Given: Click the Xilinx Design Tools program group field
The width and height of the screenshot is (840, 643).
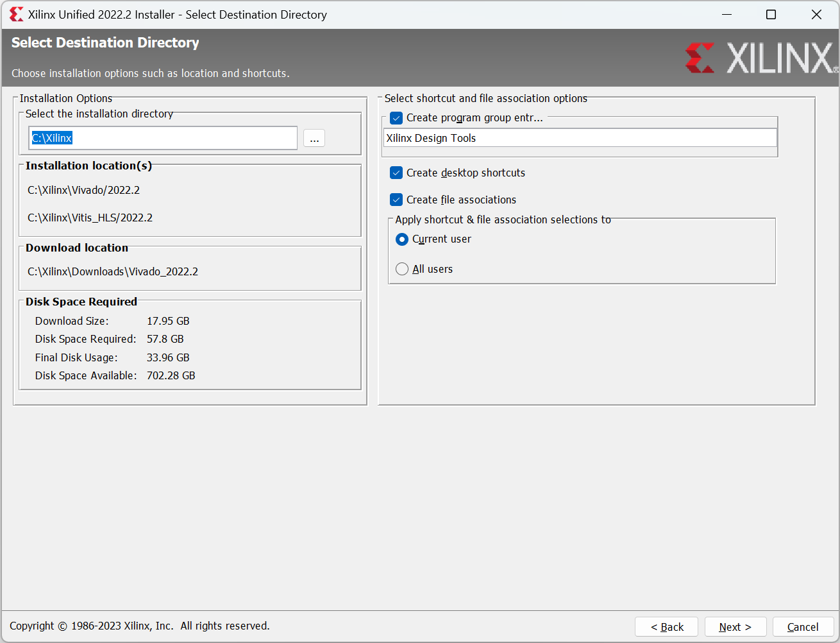Looking at the screenshot, I should click(x=579, y=137).
